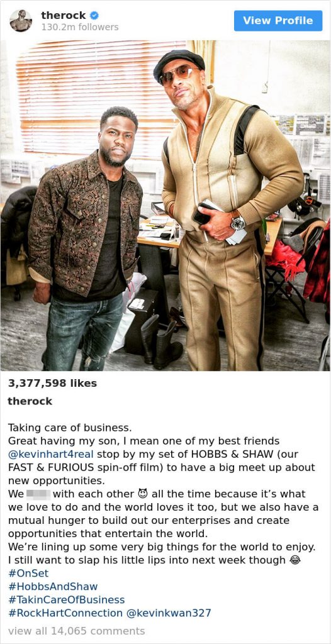Open the photo of the two men
The image size is (331, 644).
(165, 206)
